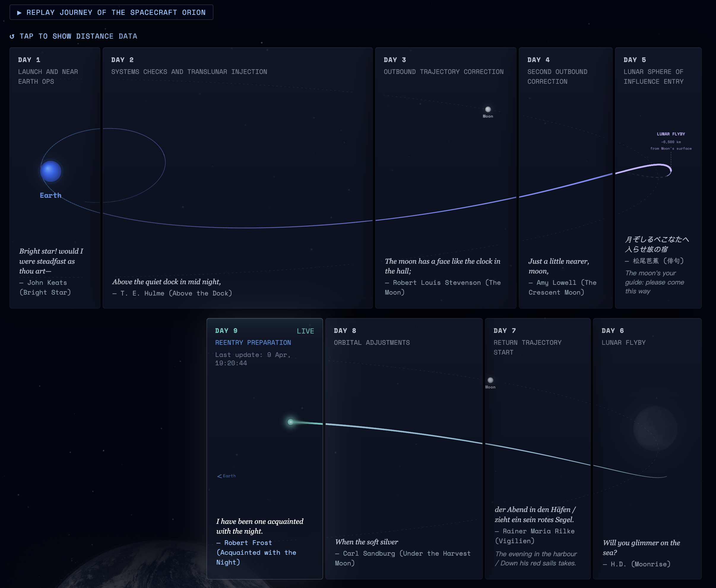Click the Replay Journey of the Spacecraft Orion button

111,12
